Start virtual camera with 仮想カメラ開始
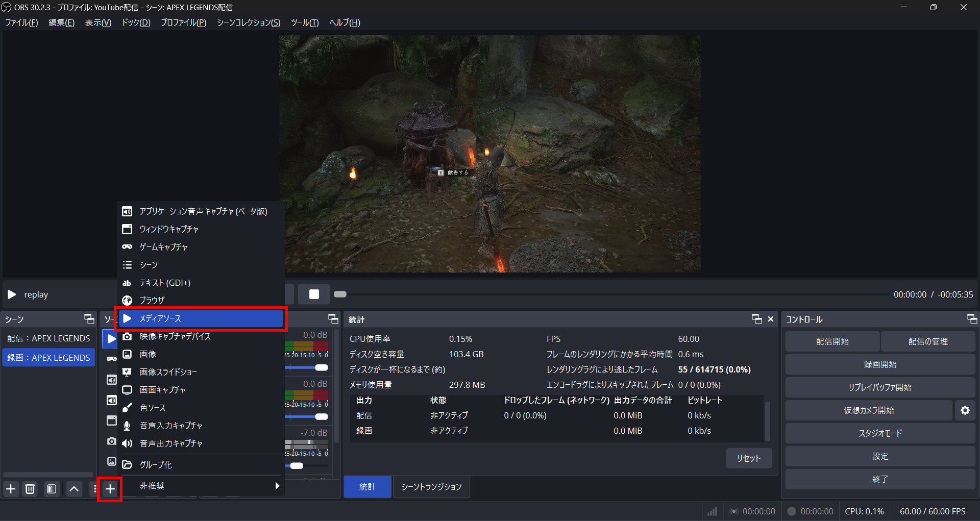The width and height of the screenshot is (980, 521). (x=869, y=410)
